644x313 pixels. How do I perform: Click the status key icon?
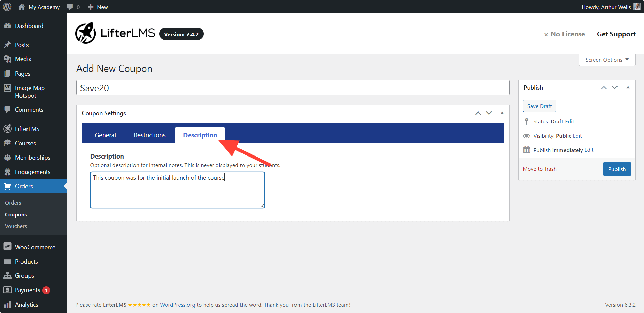(x=527, y=121)
